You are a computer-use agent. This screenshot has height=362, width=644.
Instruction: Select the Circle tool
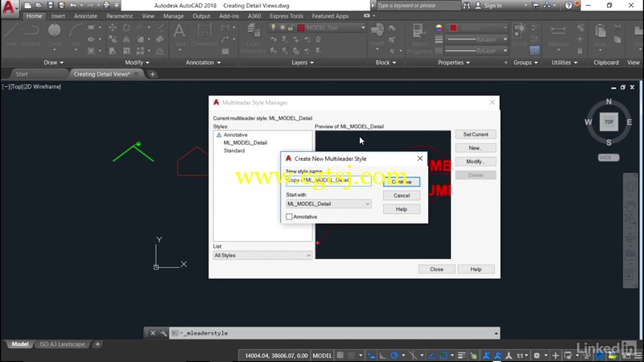54,33
